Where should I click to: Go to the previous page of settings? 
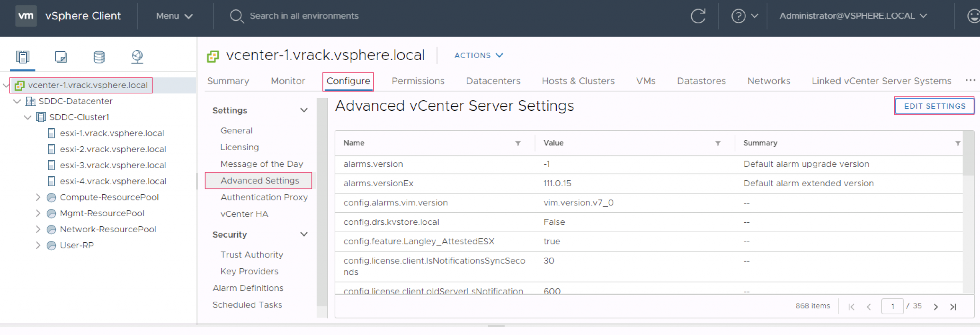(869, 307)
